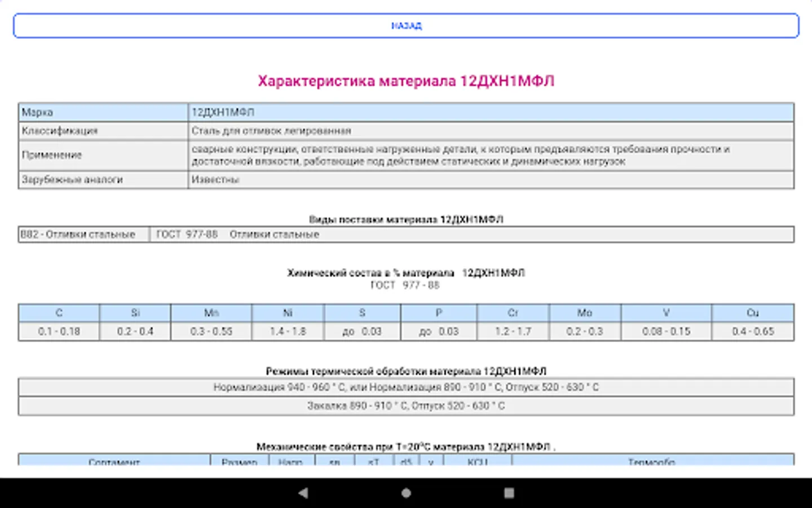Tap the НАЗАД button
The width and height of the screenshot is (812, 508).
(406, 26)
